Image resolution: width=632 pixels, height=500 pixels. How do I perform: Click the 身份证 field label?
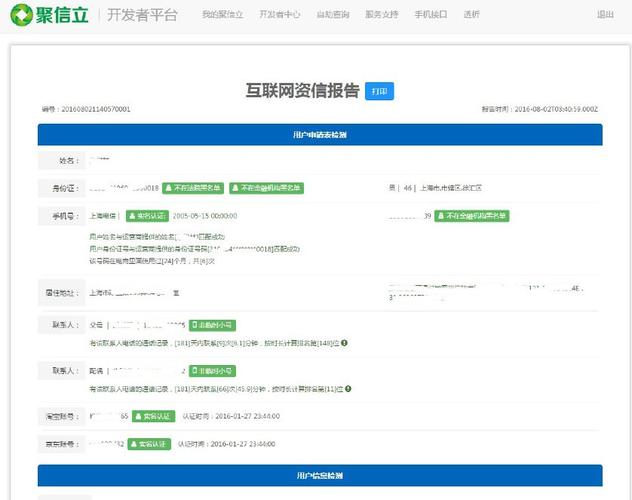(64, 188)
